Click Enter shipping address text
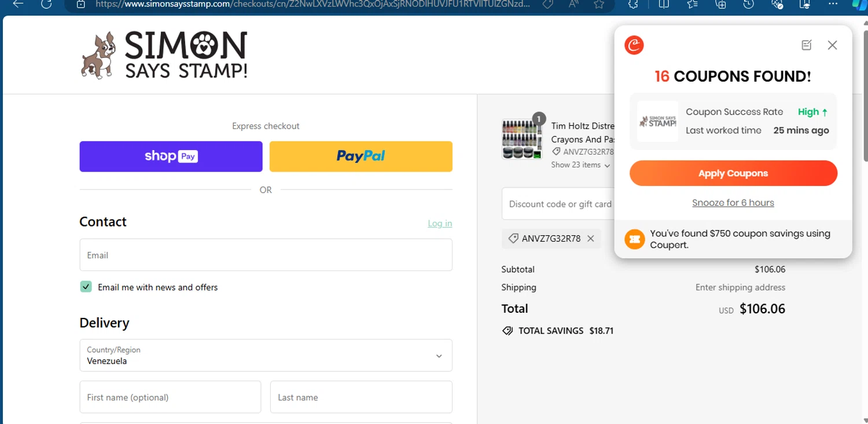Screen dimensions: 868x424 (740, 287)
